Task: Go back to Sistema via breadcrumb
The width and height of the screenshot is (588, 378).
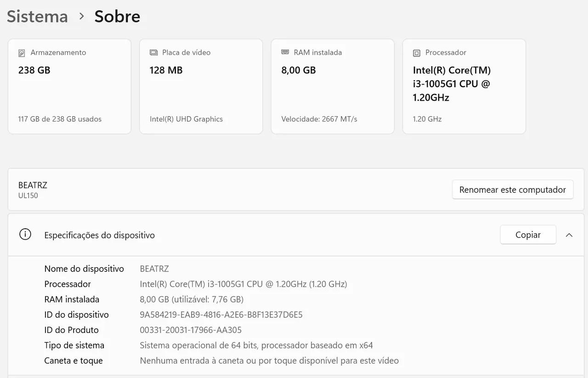Action: pyautogui.click(x=37, y=16)
